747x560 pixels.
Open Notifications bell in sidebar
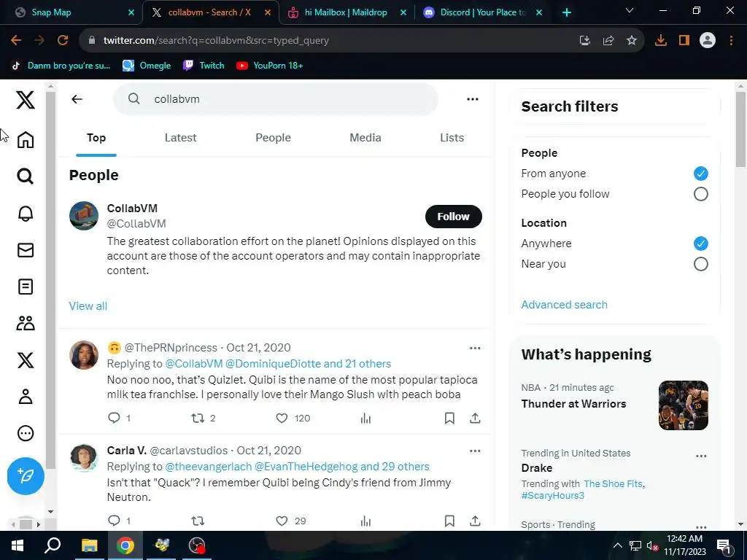[26, 214]
